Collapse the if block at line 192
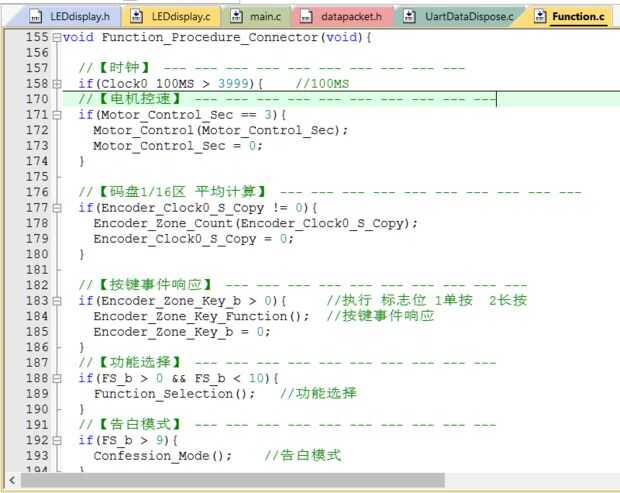Image resolution: width=620 pixels, height=493 pixels. click(57, 440)
